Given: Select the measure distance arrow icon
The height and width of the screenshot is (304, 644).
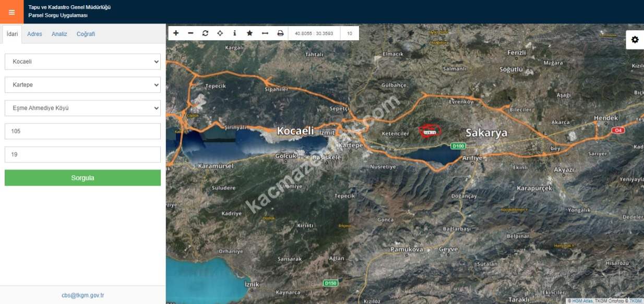Looking at the screenshot, I should click(265, 33).
